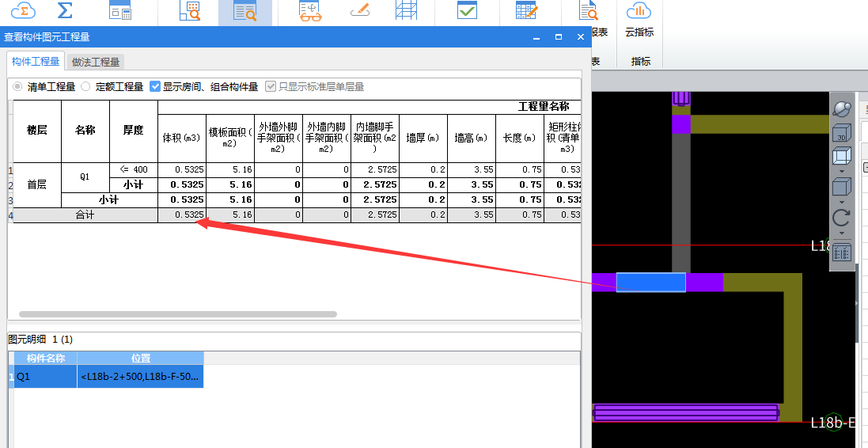Click the table with pencil icon
868x448 pixels.
point(526,10)
